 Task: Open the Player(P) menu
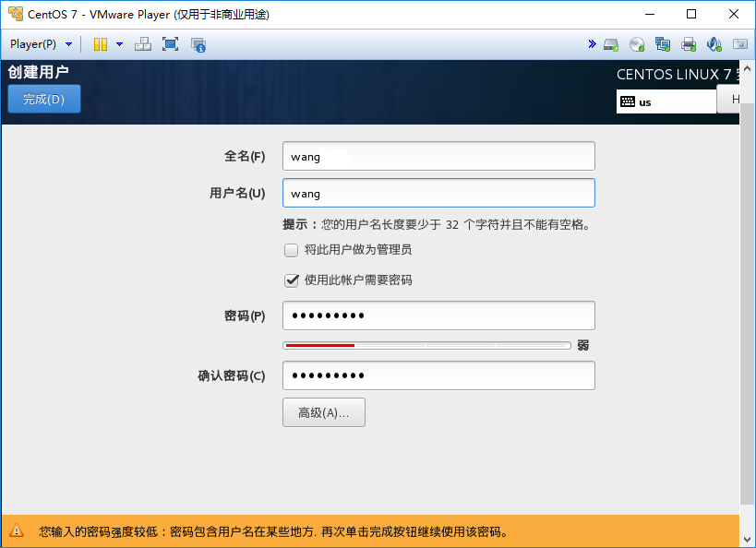41,44
